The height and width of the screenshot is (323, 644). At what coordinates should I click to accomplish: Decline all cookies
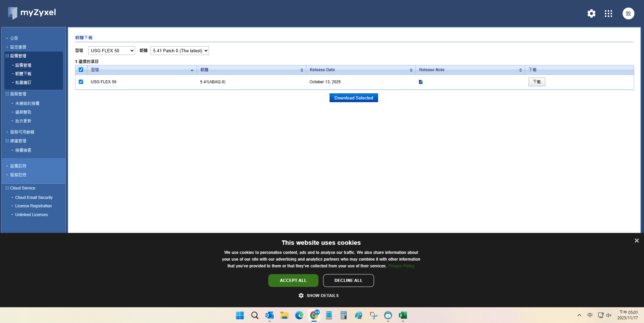pos(348,281)
